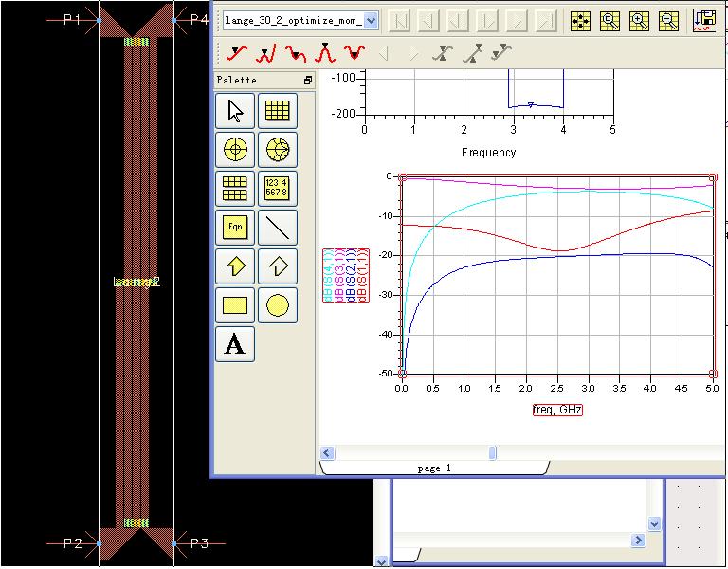Select the circle shape palette tool
The image size is (728, 569).
click(278, 305)
